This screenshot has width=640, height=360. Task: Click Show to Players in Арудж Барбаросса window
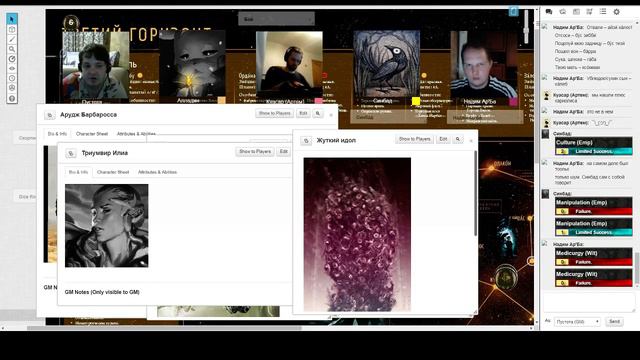click(x=274, y=113)
